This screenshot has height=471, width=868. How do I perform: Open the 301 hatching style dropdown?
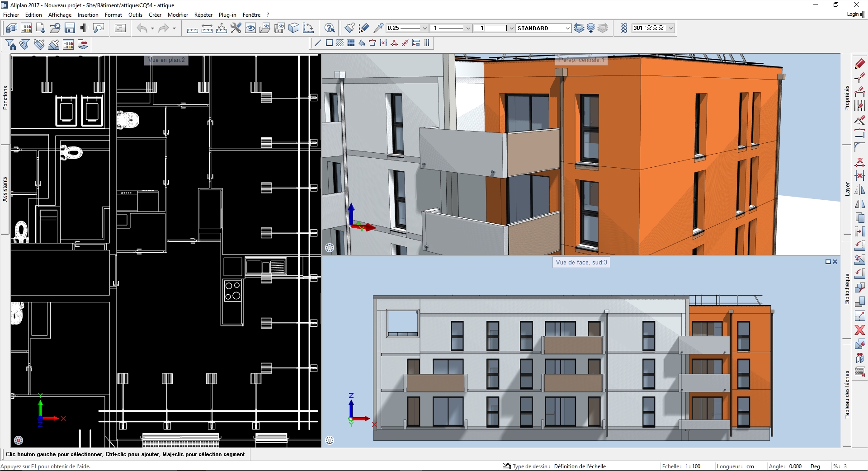[x=670, y=28]
